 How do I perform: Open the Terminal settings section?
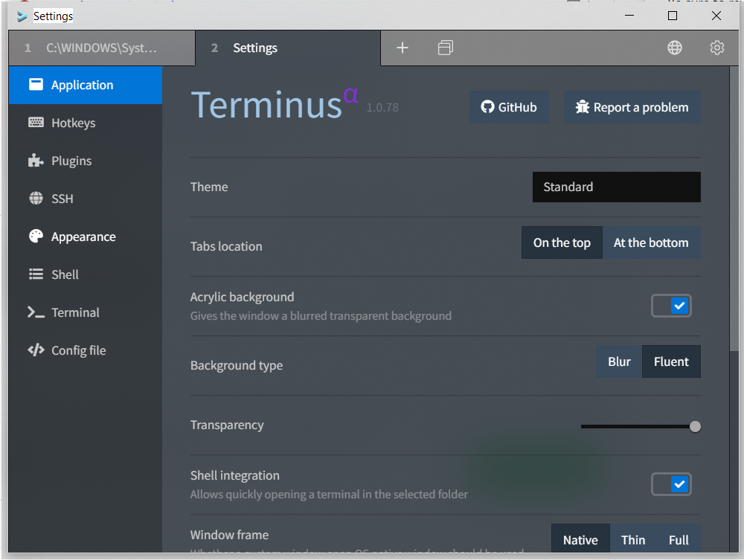click(86, 312)
